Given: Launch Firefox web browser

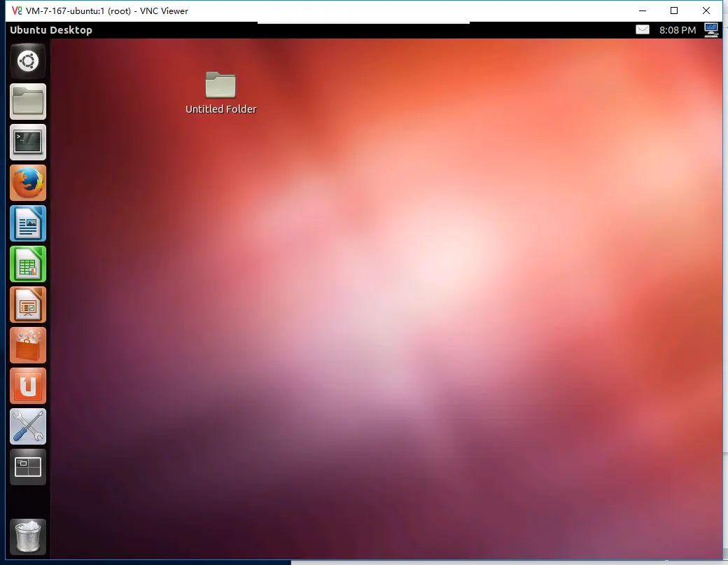Looking at the screenshot, I should [x=28, y=183].
